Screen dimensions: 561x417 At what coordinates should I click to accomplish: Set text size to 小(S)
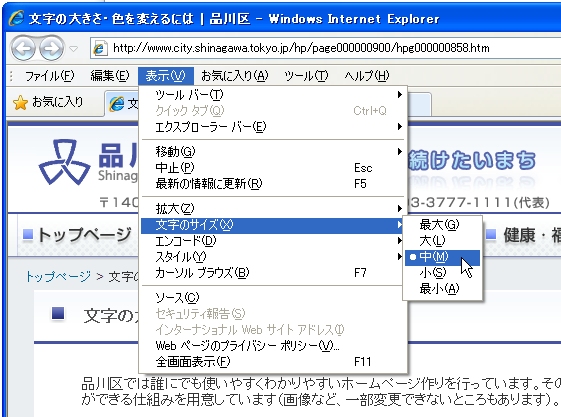(442, 273)
